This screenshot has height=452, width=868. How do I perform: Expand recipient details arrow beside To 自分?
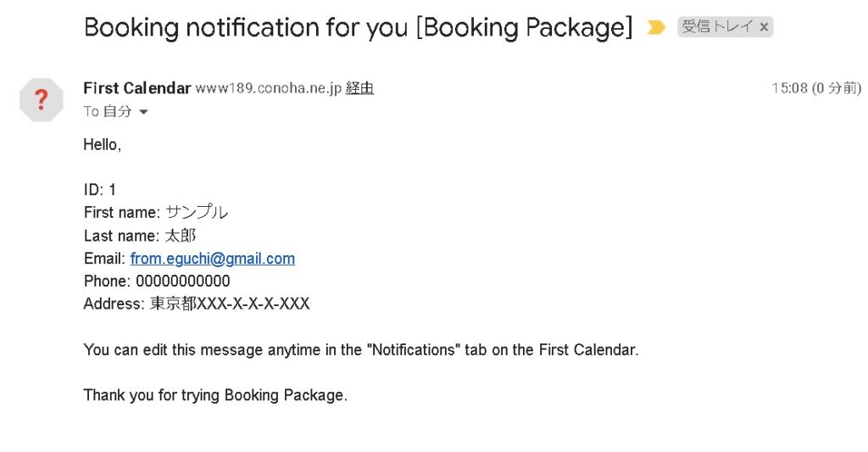coord(143,112)
